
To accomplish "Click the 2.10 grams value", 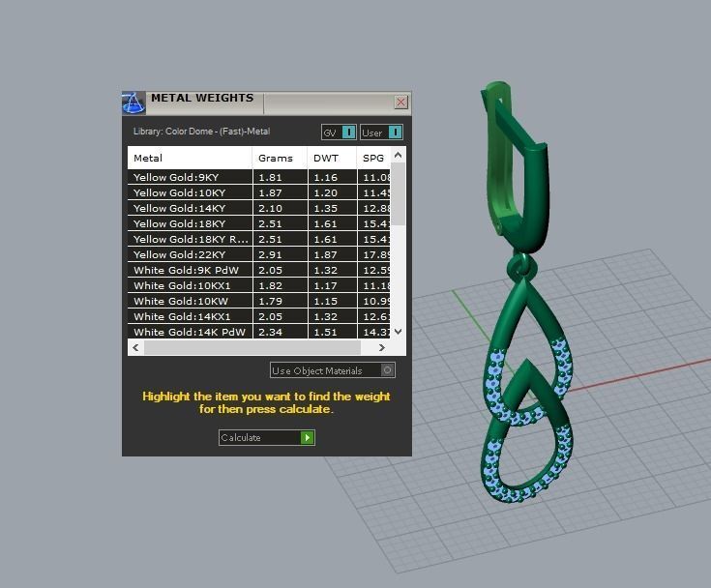I will [x=270, y=208].
